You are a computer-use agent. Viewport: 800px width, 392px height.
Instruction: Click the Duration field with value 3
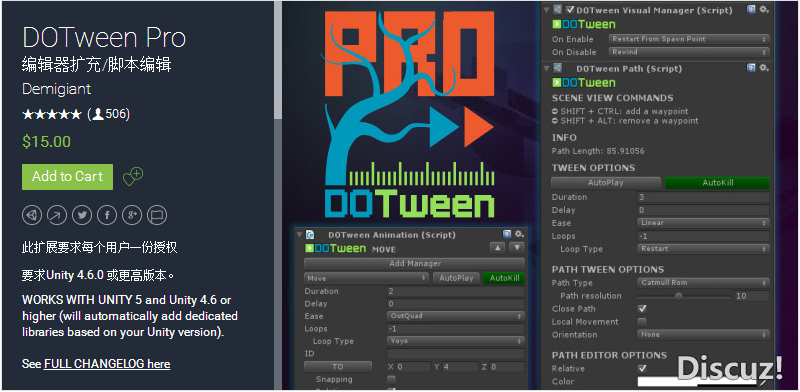coord(703,197)
